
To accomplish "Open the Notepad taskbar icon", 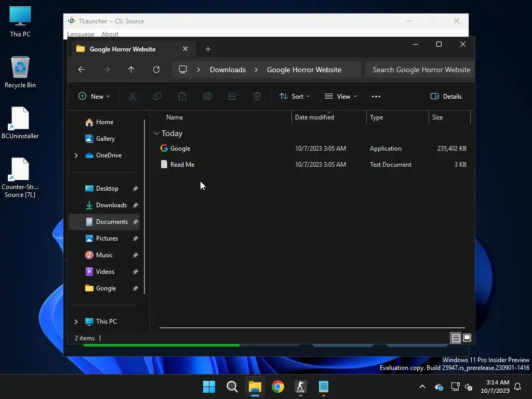I will point(324,387).
